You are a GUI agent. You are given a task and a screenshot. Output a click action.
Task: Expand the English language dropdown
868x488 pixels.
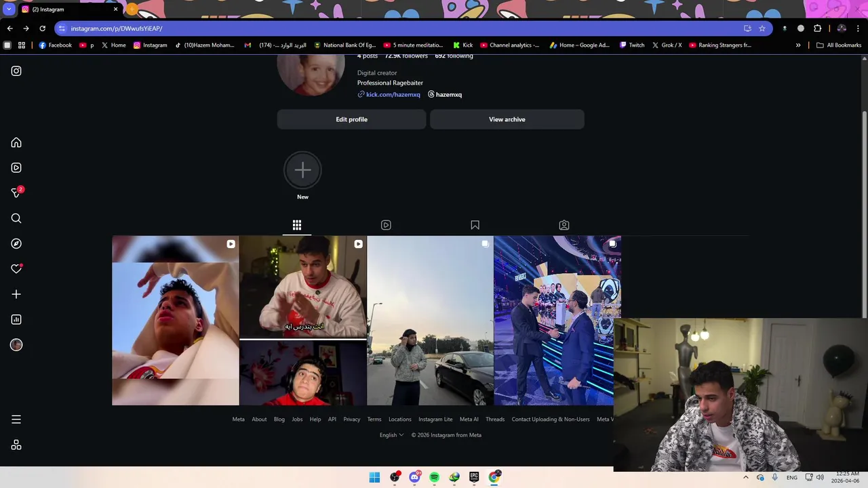(391, 435)
